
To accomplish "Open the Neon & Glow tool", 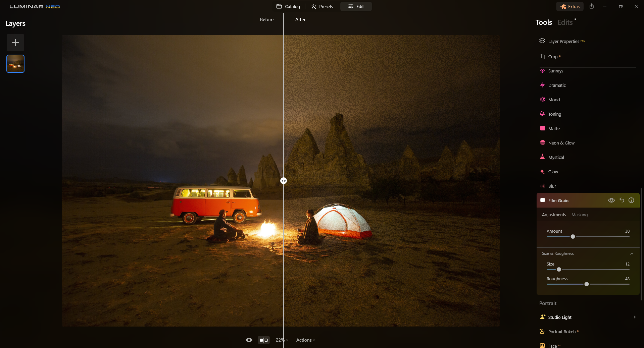I will (561, 143).
